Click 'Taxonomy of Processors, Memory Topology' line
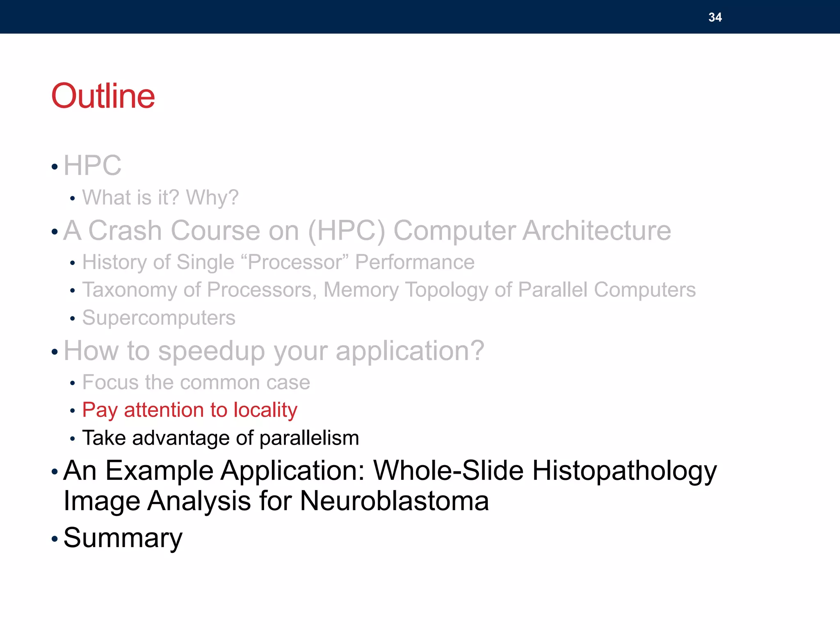Viewport: 840px width, 630px height. coord(389,290)
